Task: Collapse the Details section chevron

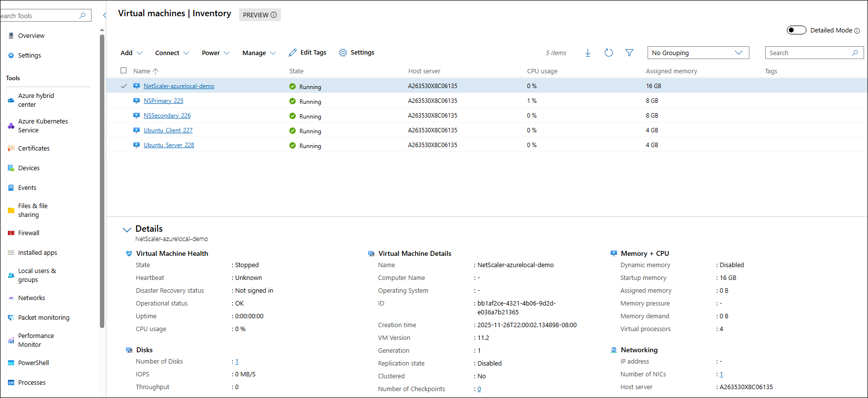Action: [x=127, y=229]
